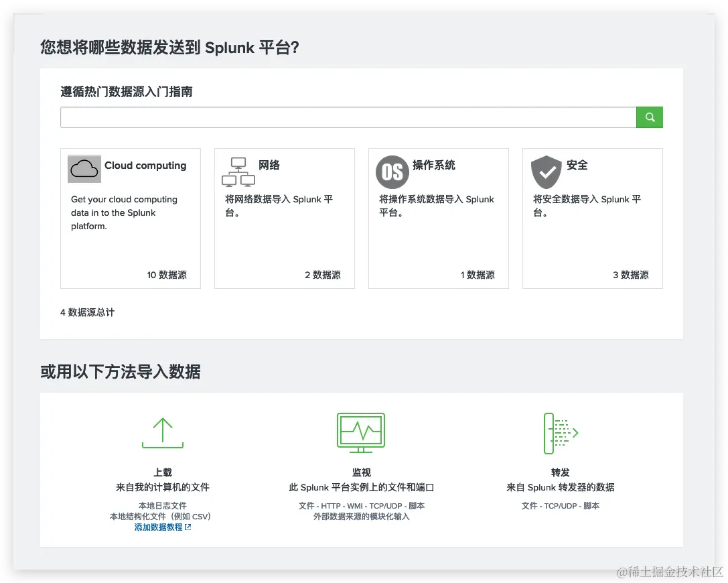Viewport: 728px width, 583px height.
Task: Click '将安全数据导入 Splunk 平台' description
Action: click(x=587, y=206)
